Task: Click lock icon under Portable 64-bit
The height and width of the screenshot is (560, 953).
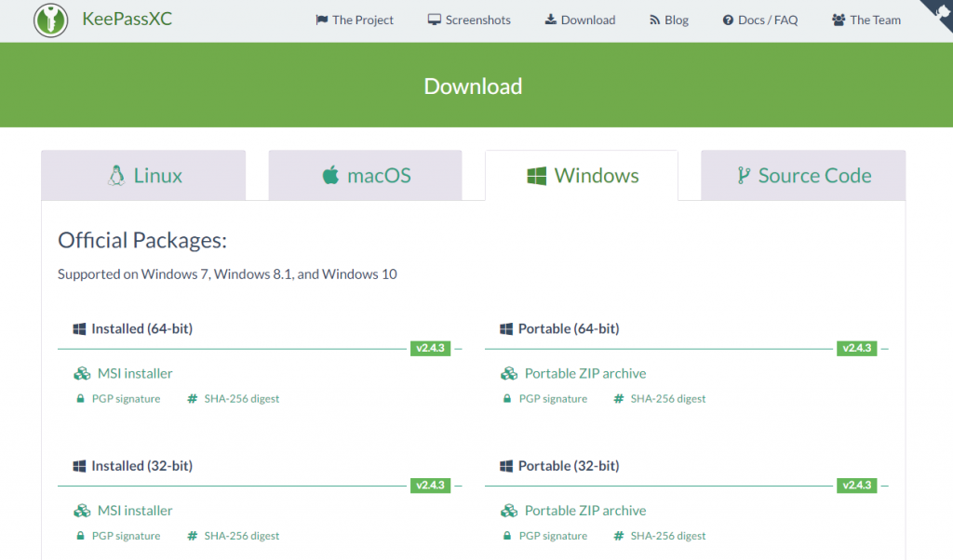Action: [507, 398]
